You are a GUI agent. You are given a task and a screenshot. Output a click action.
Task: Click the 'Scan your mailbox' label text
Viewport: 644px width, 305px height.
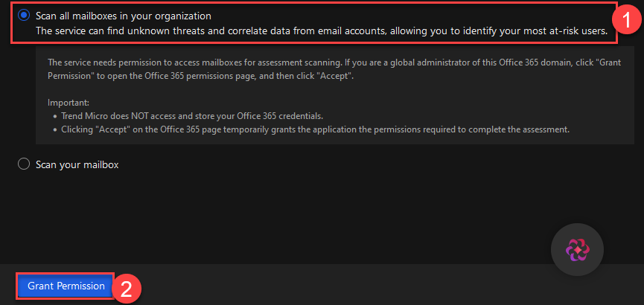tap(77, 164)
